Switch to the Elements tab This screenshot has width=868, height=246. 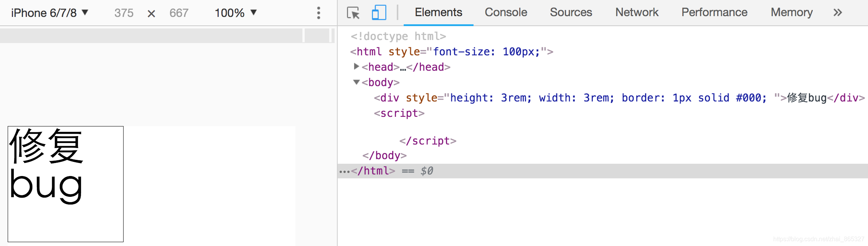pos(438,12)
